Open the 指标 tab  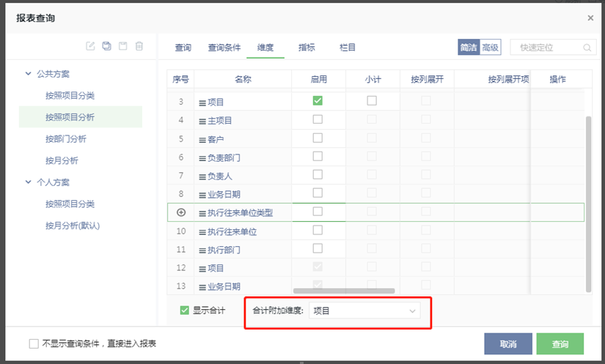pyautogui.click(x=307, y=48)
